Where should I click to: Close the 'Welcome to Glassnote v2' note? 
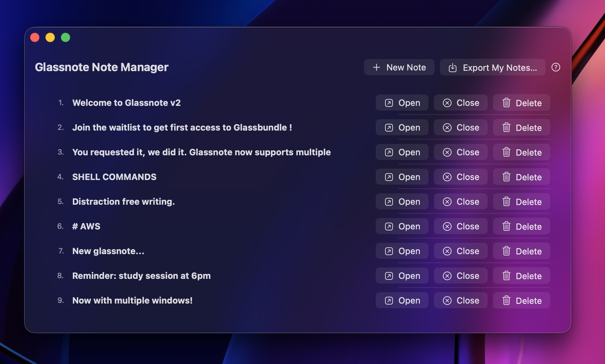pos(461,103)
